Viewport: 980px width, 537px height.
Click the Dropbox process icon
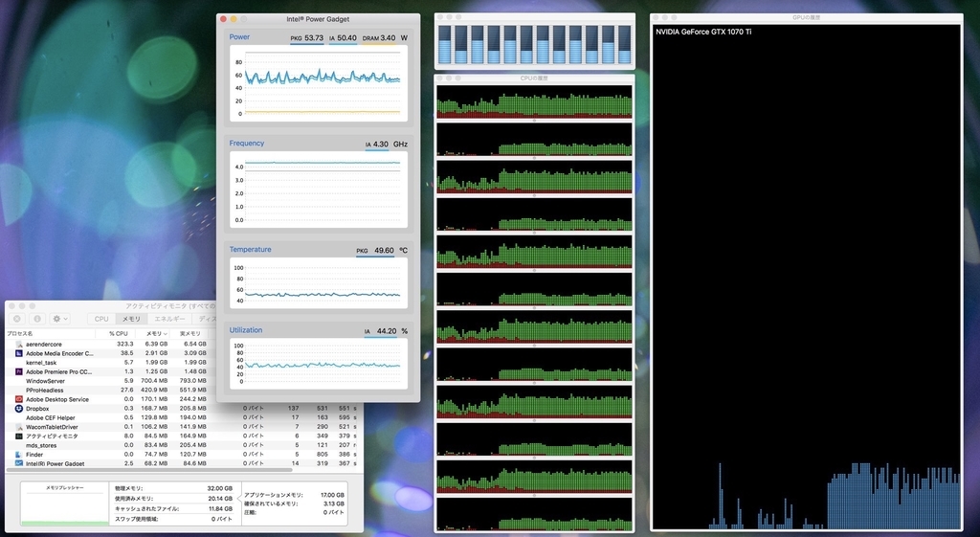coord(19,408)
